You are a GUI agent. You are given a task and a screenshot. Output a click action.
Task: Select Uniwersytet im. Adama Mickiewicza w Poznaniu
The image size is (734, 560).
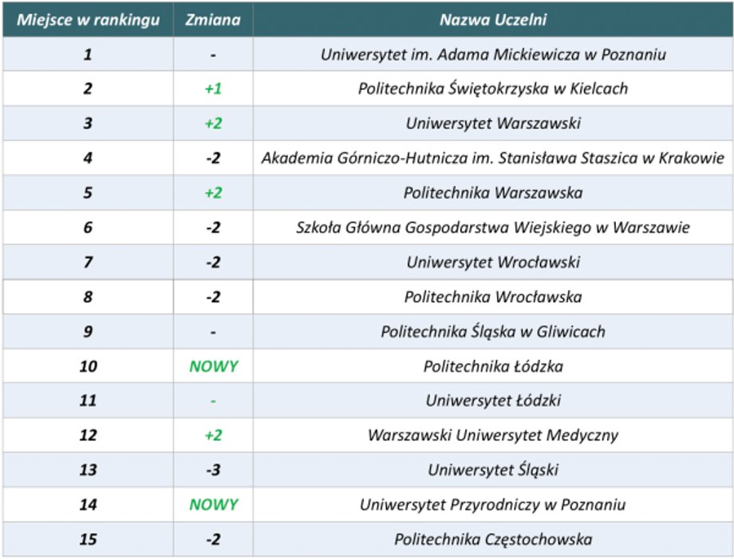click(493, 54)
